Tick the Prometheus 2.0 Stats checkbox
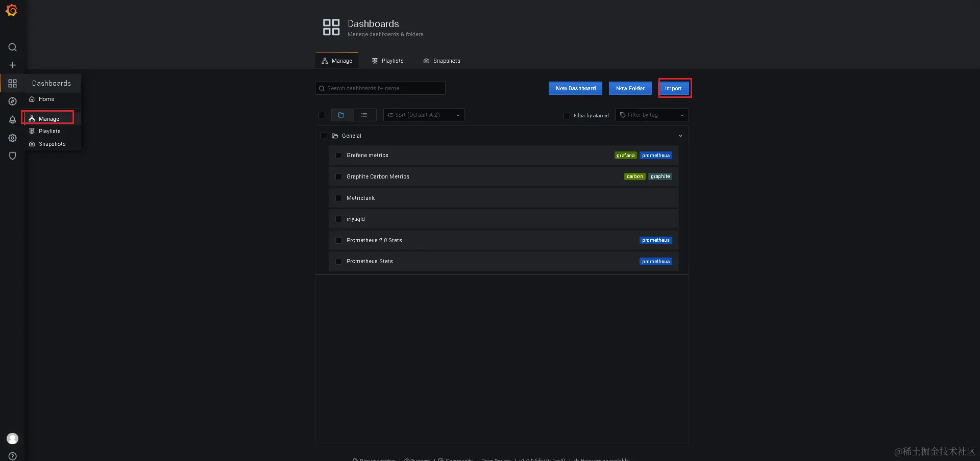This screenshot has width=980, height=461. click(338, 240)
